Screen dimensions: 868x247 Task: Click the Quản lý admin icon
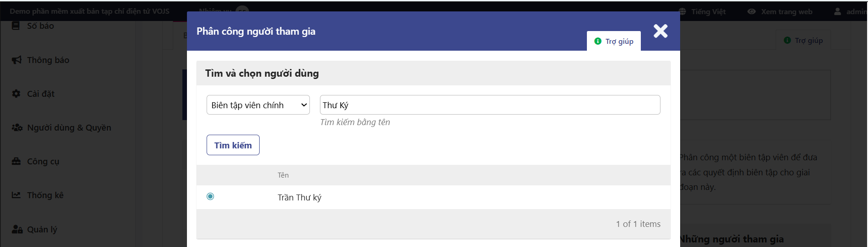pos(17,229)
